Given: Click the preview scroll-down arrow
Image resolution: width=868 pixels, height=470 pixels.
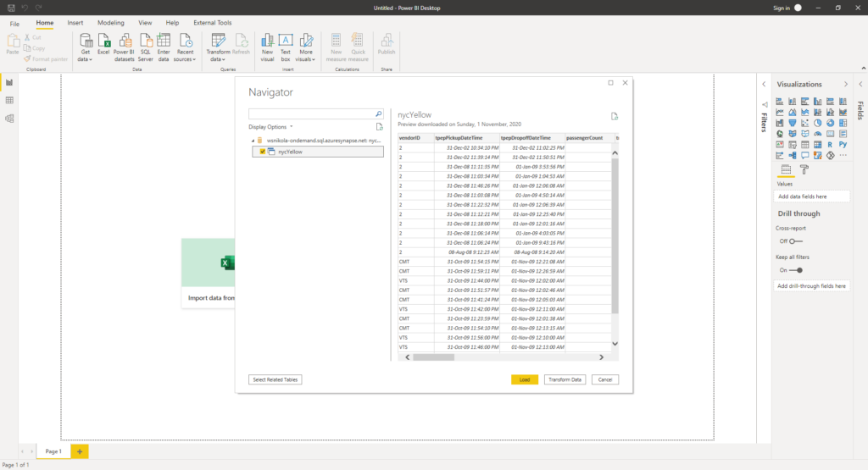Looking at the screenshot, I should point(615,343).
